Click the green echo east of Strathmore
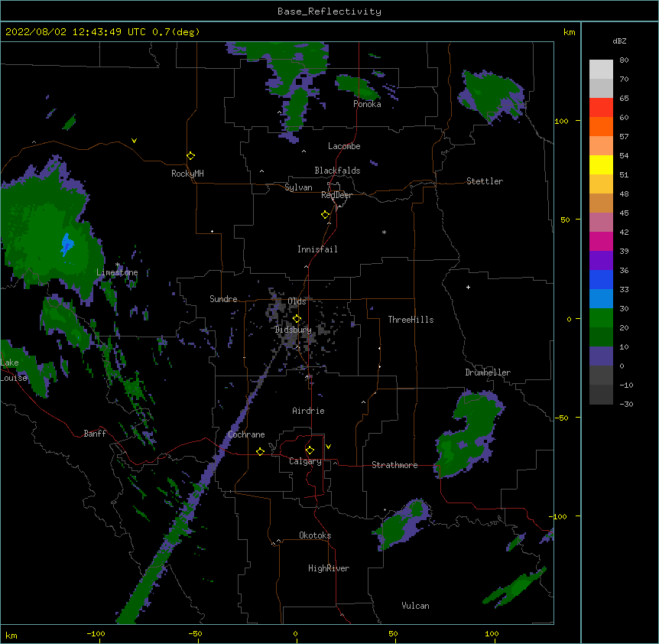Screen dimensions: 659x644 (x=470, y=435)
